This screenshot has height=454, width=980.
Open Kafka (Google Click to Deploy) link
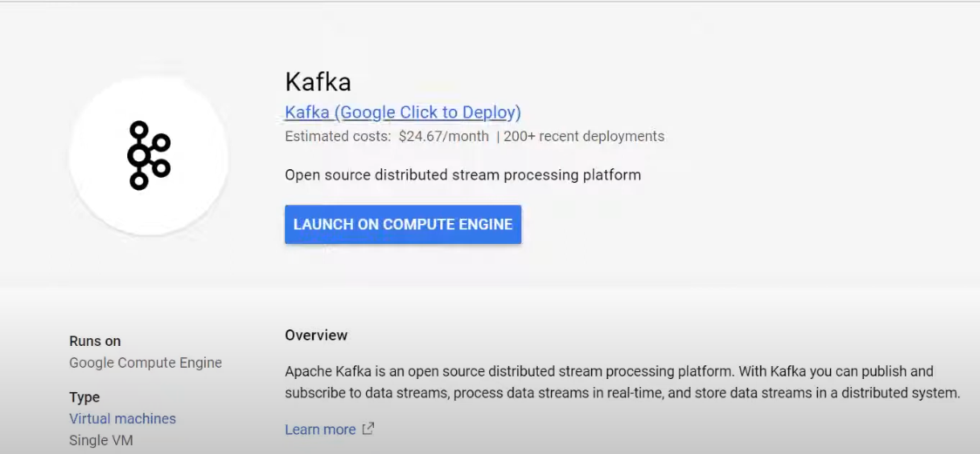[x=403, y=112]
